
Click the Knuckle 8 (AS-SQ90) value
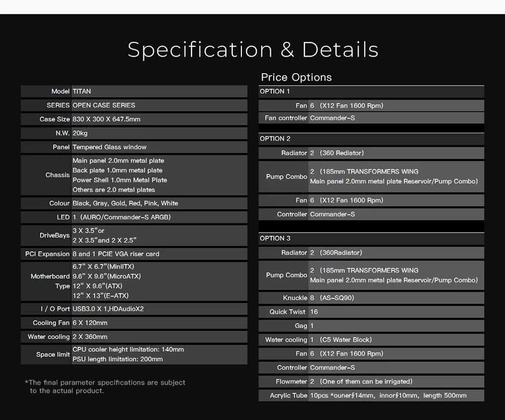pos(332,298)
